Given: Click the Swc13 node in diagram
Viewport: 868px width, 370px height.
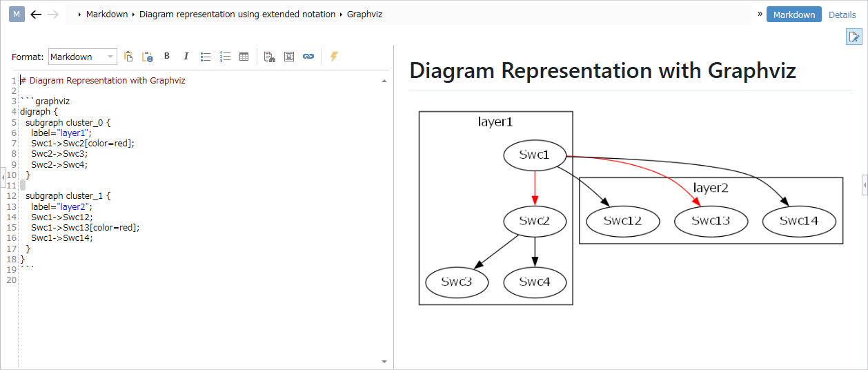Looking at the screenshot, I should click(x=711, y=222).
